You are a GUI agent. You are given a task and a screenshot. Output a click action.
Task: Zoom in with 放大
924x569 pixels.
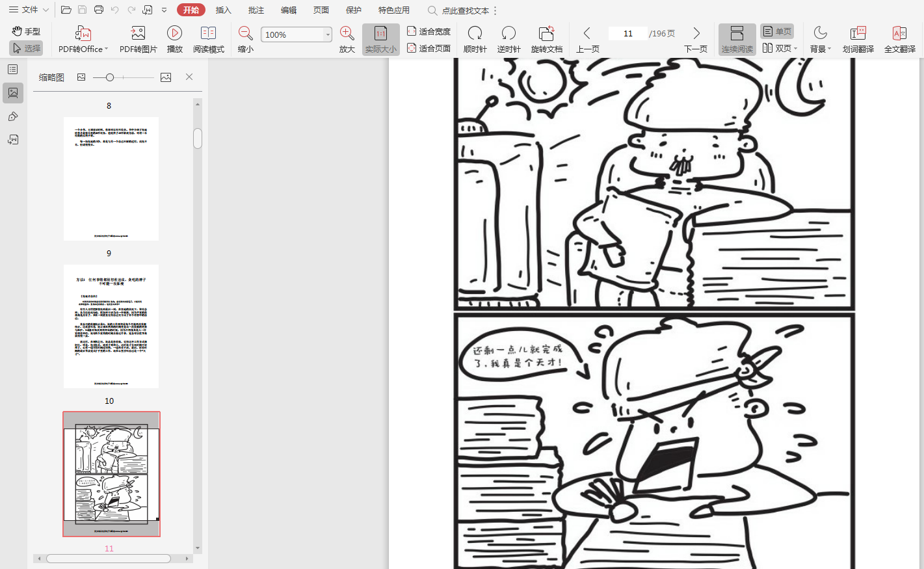coord(347,40)
